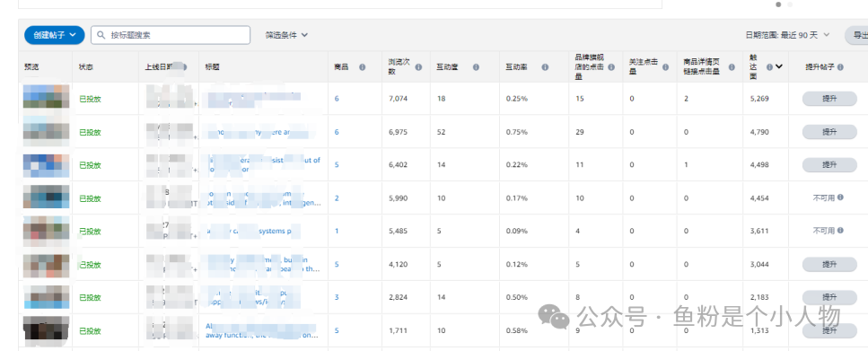Open preview thumbnail of the 7,074 views post
The height and width of the screenshot is (351, 868).
47,97
